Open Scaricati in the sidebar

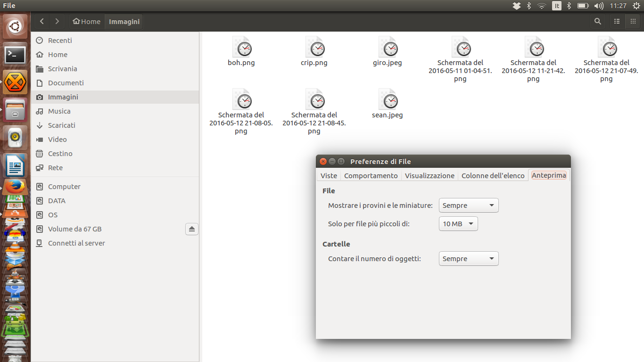pos(61,125)
